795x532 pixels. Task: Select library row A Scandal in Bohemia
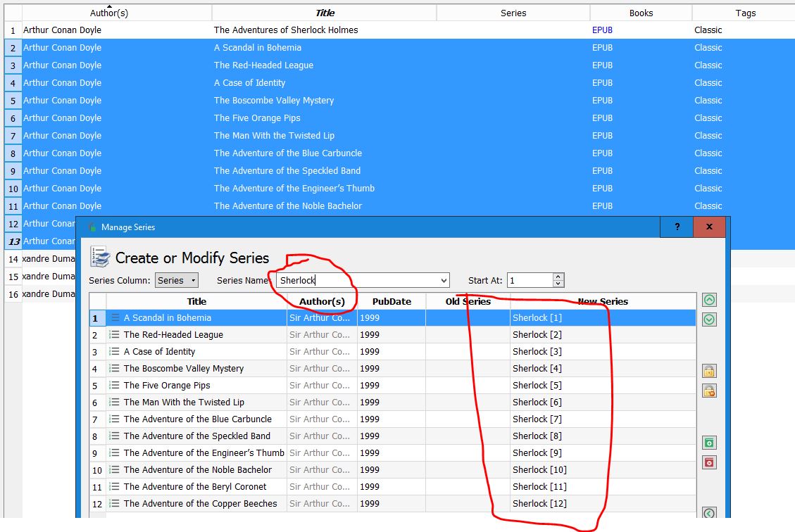pyautogui.click(x=258, y=48)
